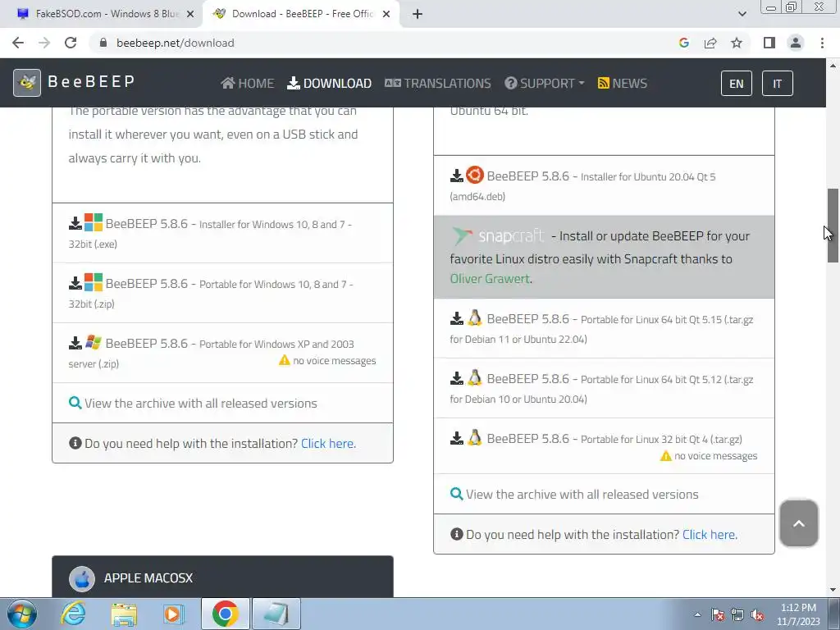Open the DOWNLOAD navigation item

[330, 83]
